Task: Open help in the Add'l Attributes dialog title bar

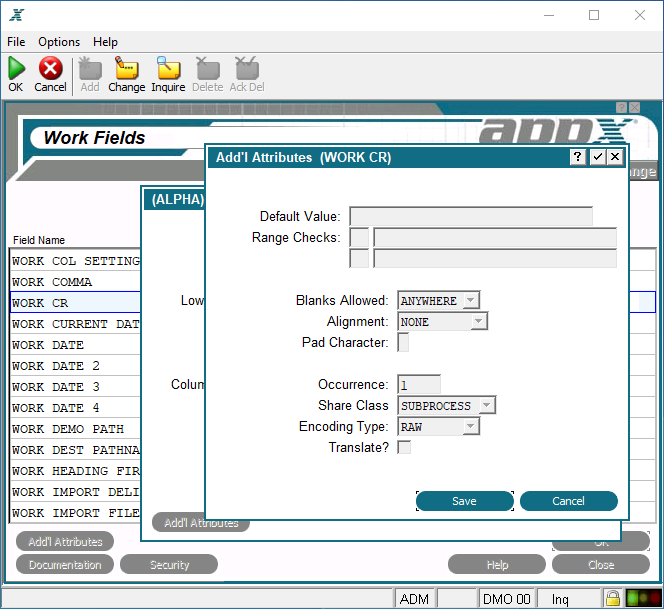Action: tap(577, 157)
